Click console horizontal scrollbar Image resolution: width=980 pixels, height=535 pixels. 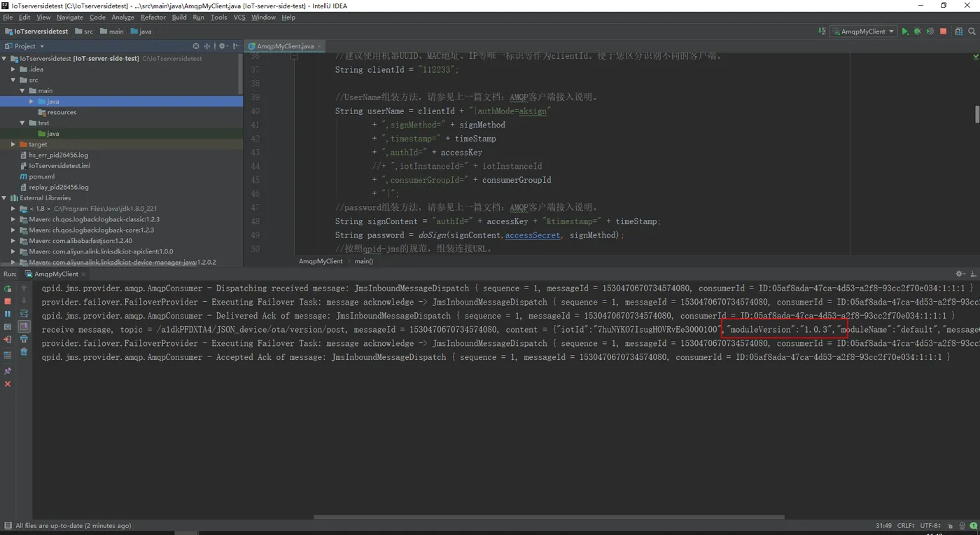pyautogui.click(x=549, y=517)
